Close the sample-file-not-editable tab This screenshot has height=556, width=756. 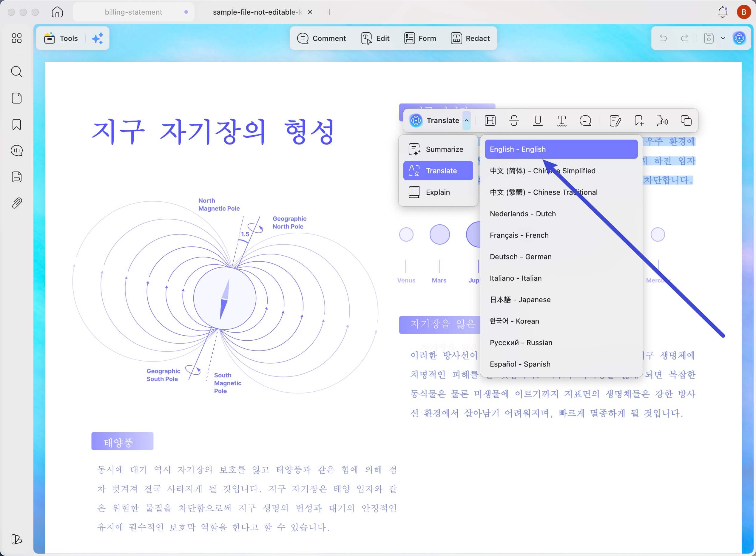click(x=310, y=12)
